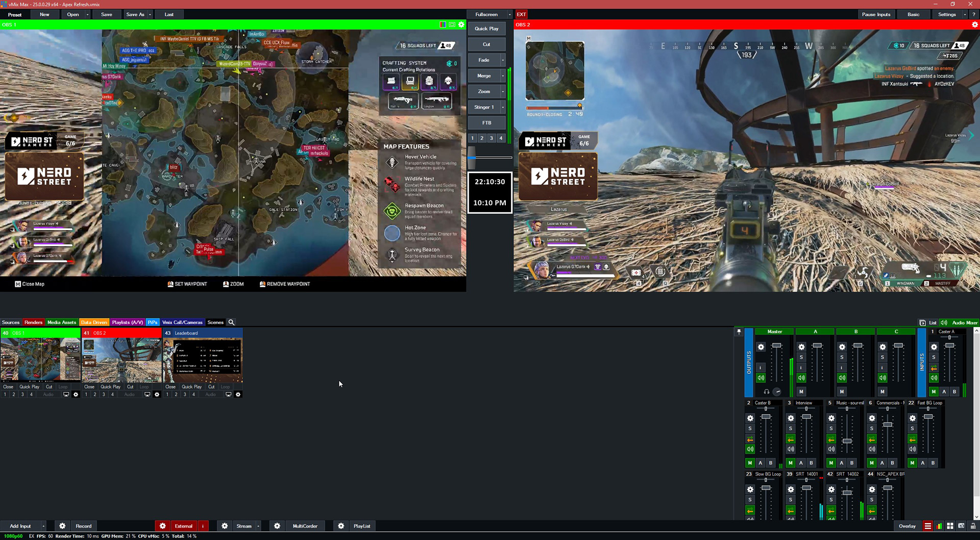980x540 pixels.
Task: Open Leaderboard input settings gear
Action: (x=238, y=395)
